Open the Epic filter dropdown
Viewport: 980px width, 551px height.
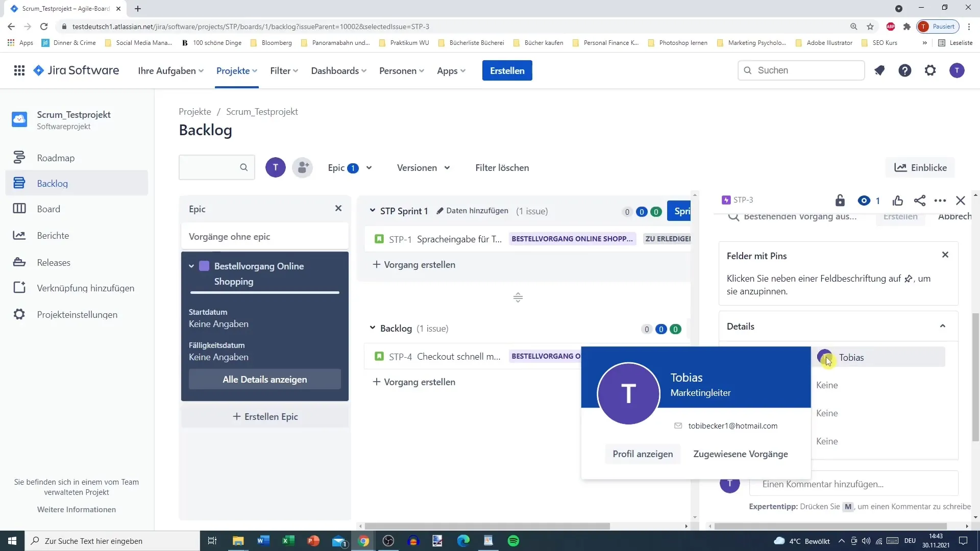[350, 167]
